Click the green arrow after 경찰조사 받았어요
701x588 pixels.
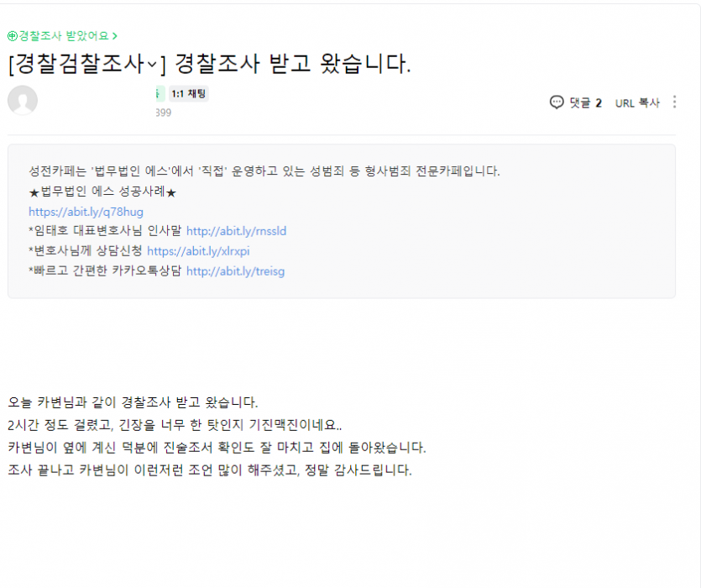[115, 36]
